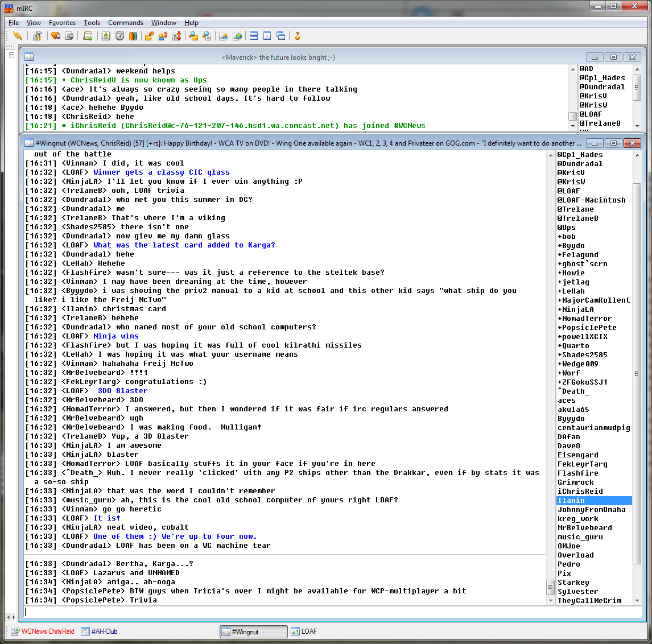This screenshot has height=644, width=652.
Task: Open the Commands menu
Action: [126, 23]
